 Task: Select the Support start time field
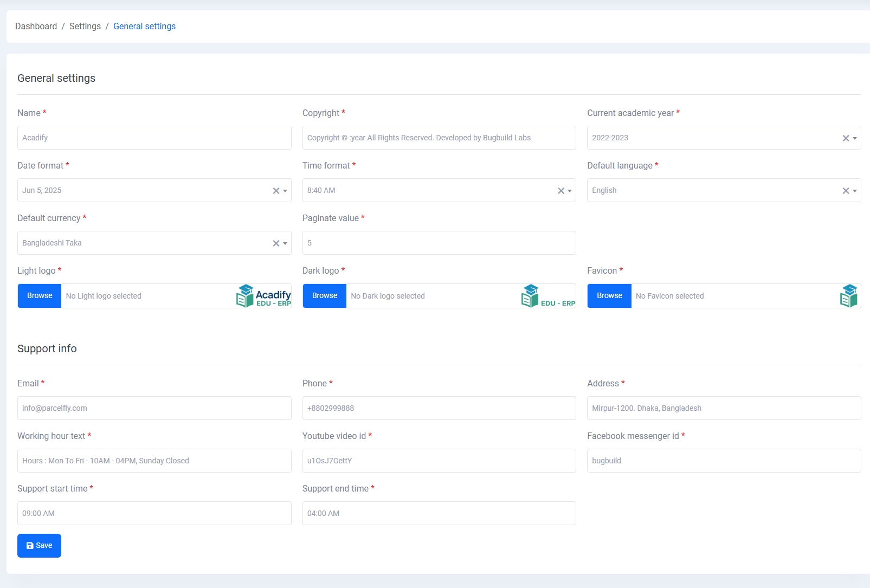pos(154,513)
